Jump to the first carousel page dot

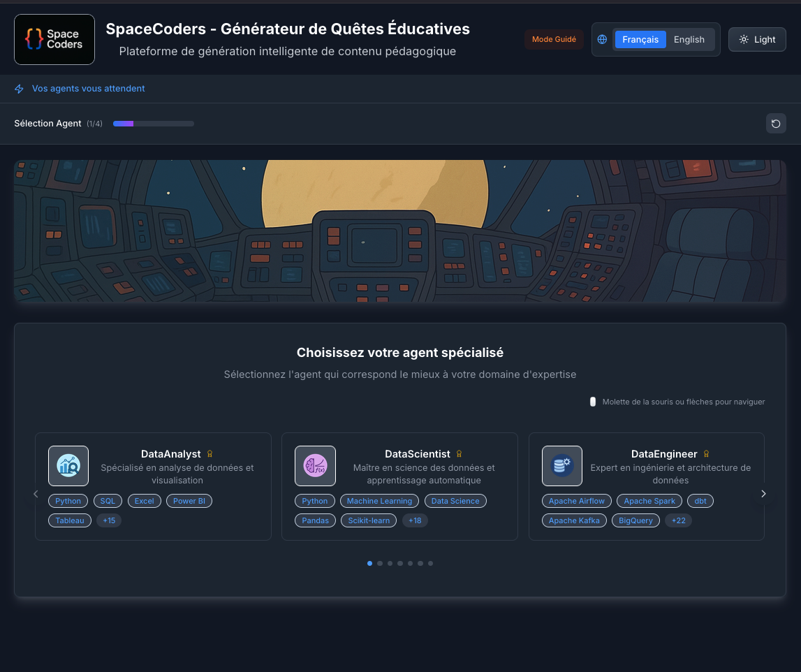coord(370,563)
